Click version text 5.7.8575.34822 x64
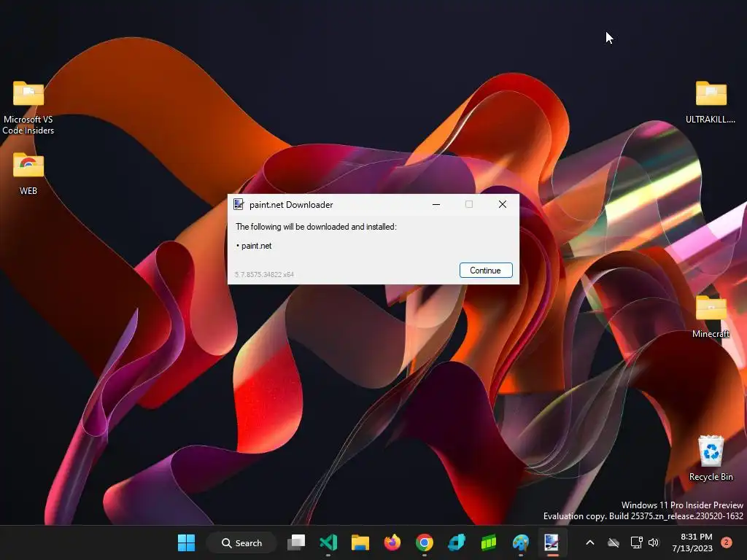This screenshot has height=560, width=747. coord(264,274)
